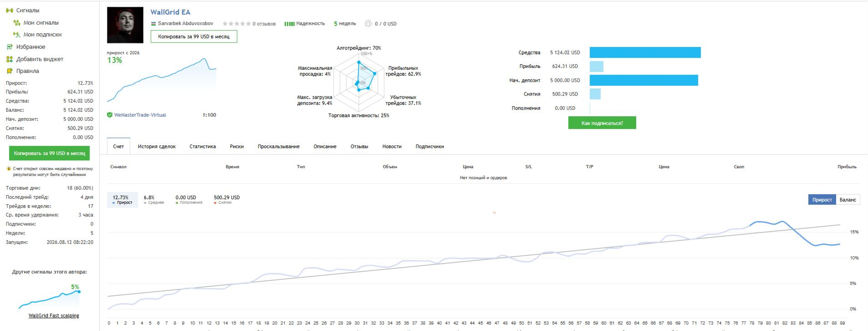Click the orange withdrawal marker on chart
The height and width of the screenshot is (331, 868).
pyautogui.click(x=494, y=213)
